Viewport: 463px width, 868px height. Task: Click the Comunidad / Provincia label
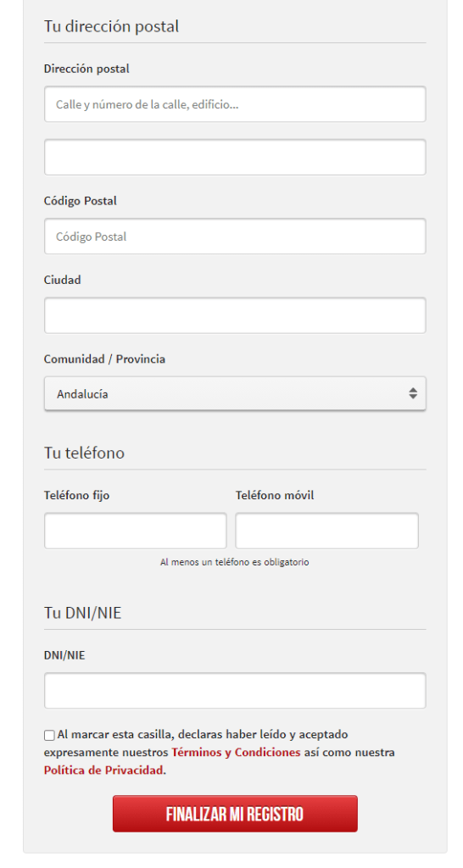[x=104, y=359]
